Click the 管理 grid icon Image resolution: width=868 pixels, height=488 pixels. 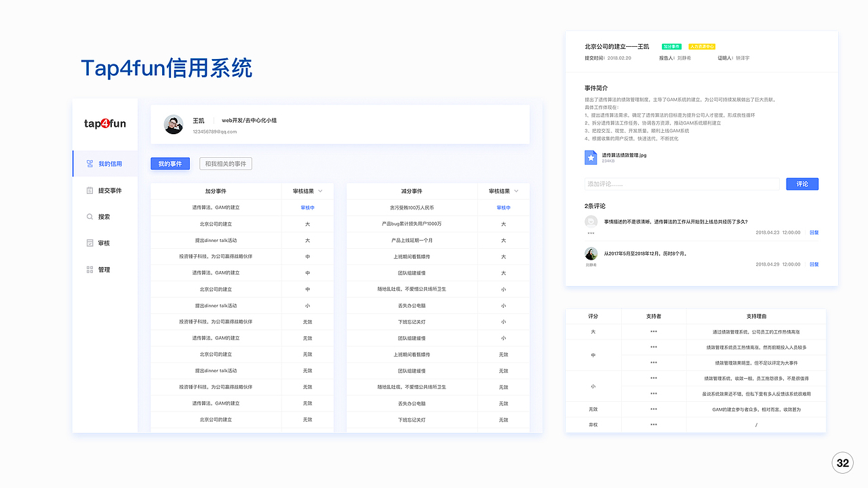90,270
